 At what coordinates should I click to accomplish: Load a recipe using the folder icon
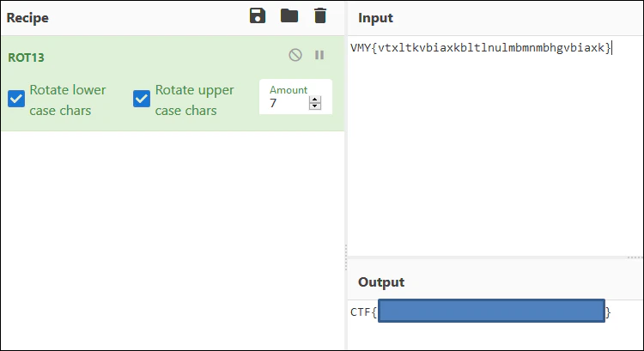point(289,16)
